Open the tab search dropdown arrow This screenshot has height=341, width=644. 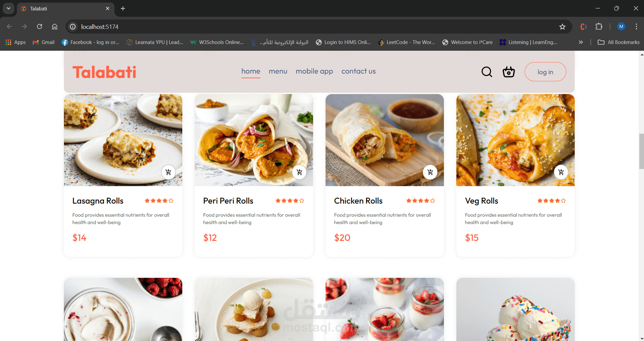coord(8,8)
